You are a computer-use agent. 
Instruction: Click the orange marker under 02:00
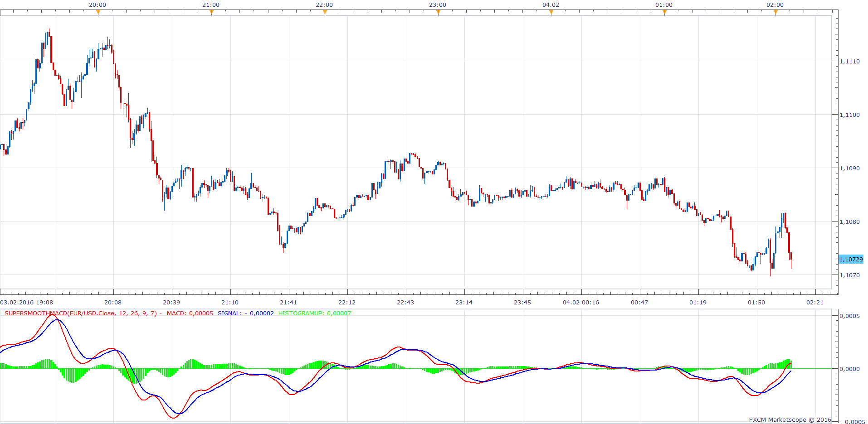[x=775, y=13]
